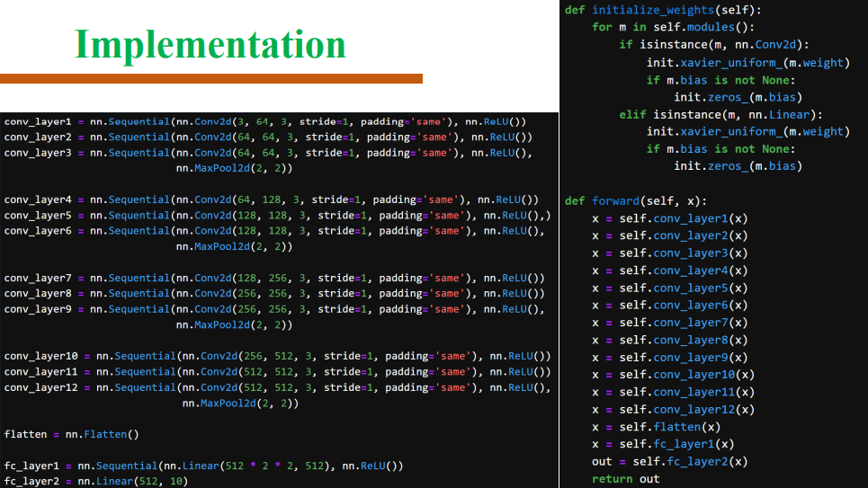Viewport: 868px width, 488px height.
Task: Click the conv_layer6 variable name
Action: (38, 231)
